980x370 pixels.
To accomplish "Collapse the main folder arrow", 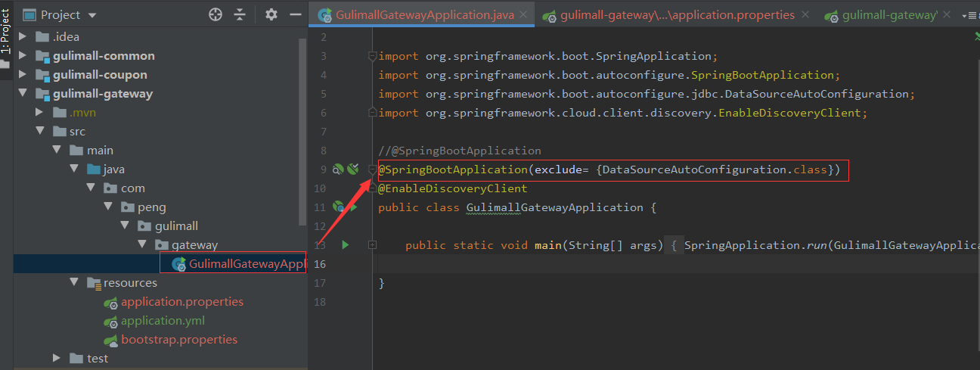I will [57, 150].
